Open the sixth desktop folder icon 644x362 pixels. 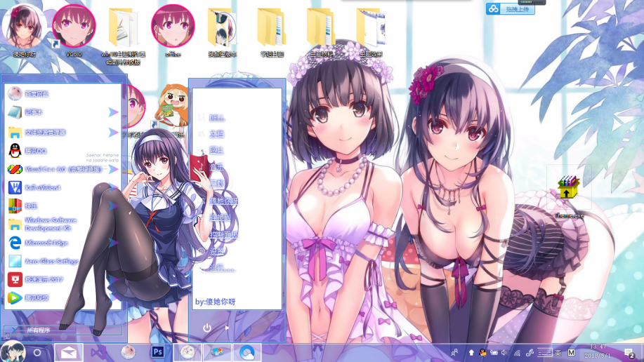pyautogui.click(x=272, y=31)
